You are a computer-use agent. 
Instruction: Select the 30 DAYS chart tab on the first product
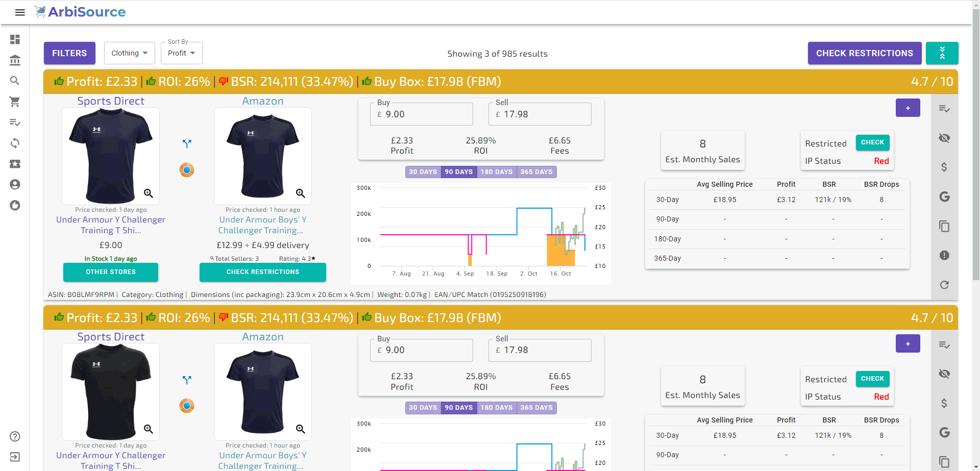(423, 172)
